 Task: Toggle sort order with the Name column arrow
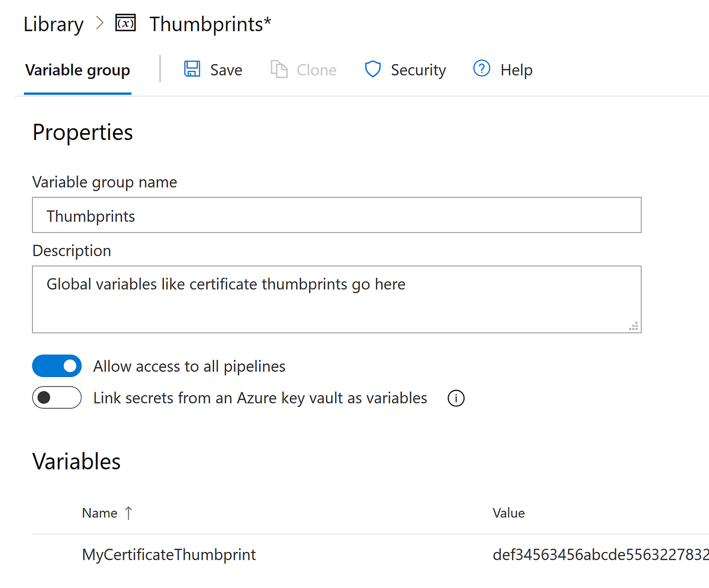[x=128, y=513]
